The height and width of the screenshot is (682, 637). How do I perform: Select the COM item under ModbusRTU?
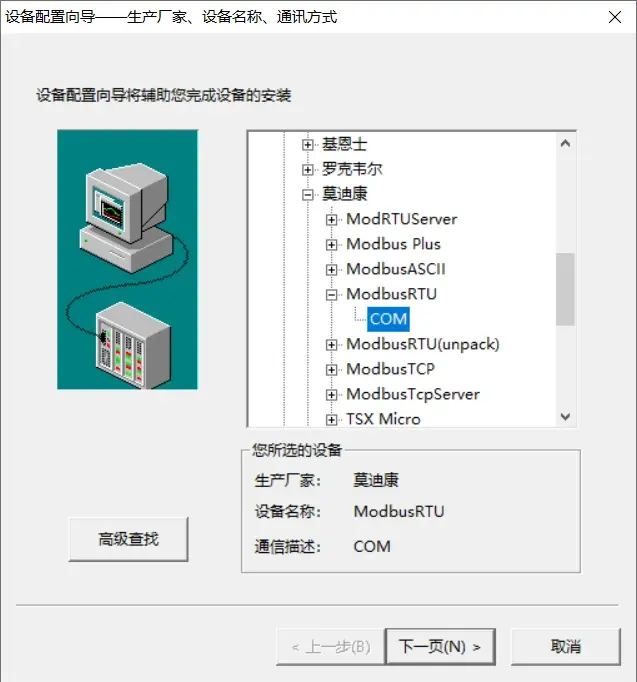(x=388, y=319)
